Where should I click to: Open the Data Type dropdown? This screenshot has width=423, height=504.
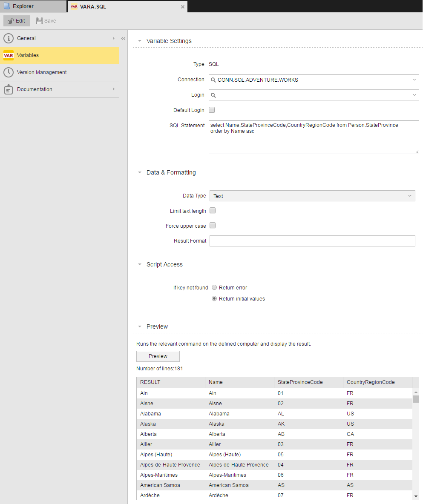(x=312, y=196)
